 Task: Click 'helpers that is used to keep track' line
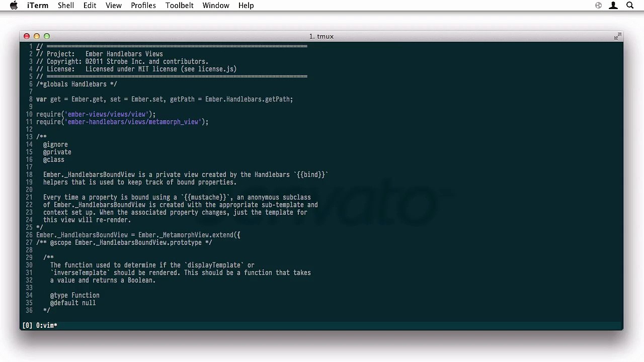point(140,182)
